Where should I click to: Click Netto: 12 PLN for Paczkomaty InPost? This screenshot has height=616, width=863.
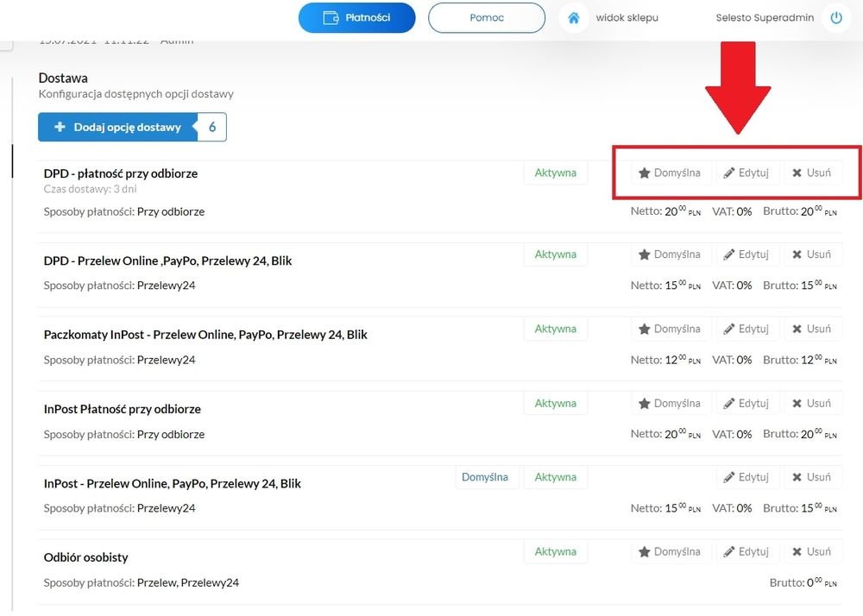(665, 360)
